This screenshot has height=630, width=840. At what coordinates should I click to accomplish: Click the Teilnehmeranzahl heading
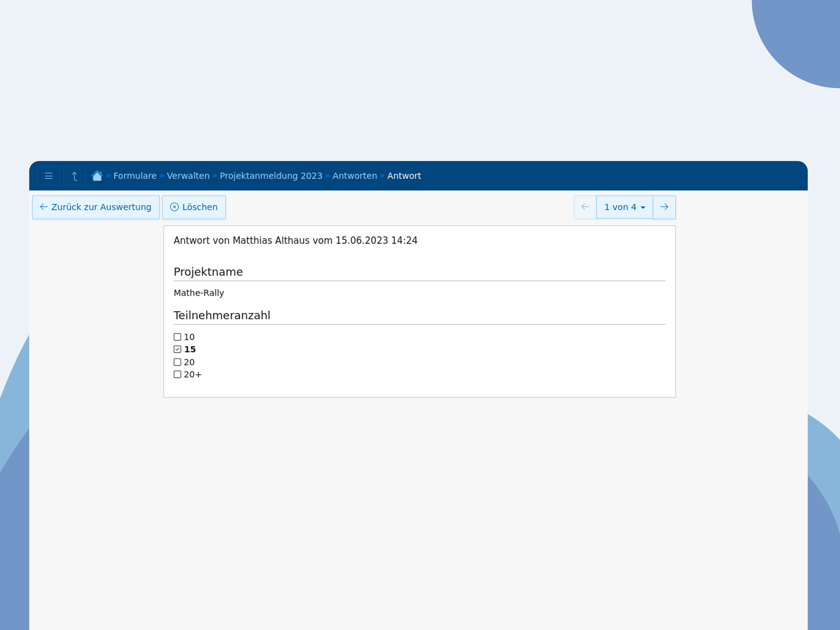[x=222, y=315]
